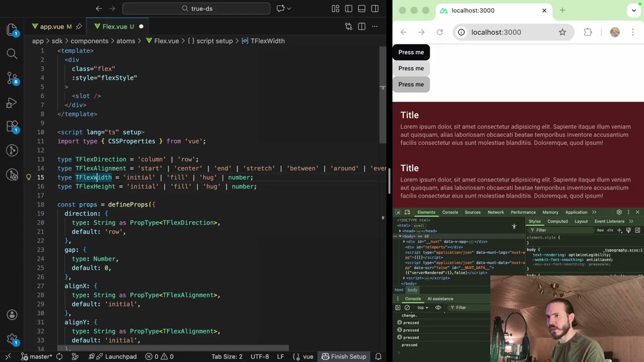Activate the DevTools inspect element picker

coord(398,212)
